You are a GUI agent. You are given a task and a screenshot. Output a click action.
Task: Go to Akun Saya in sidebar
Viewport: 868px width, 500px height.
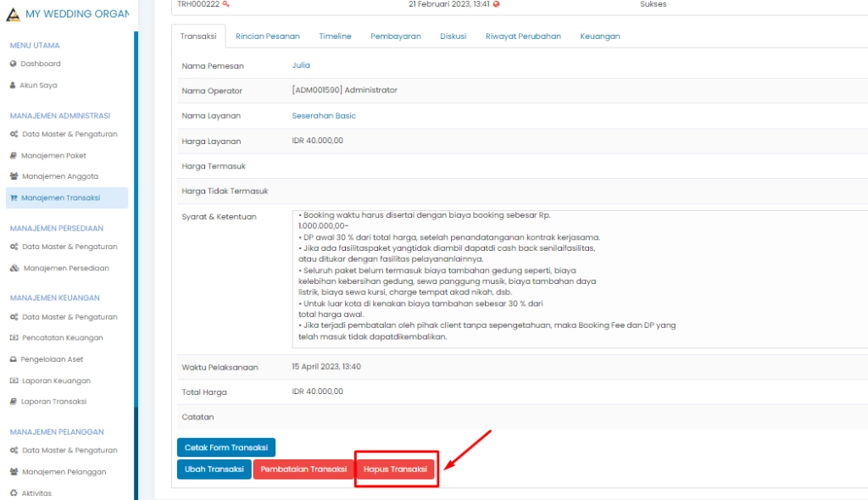(x=38, y=86)
